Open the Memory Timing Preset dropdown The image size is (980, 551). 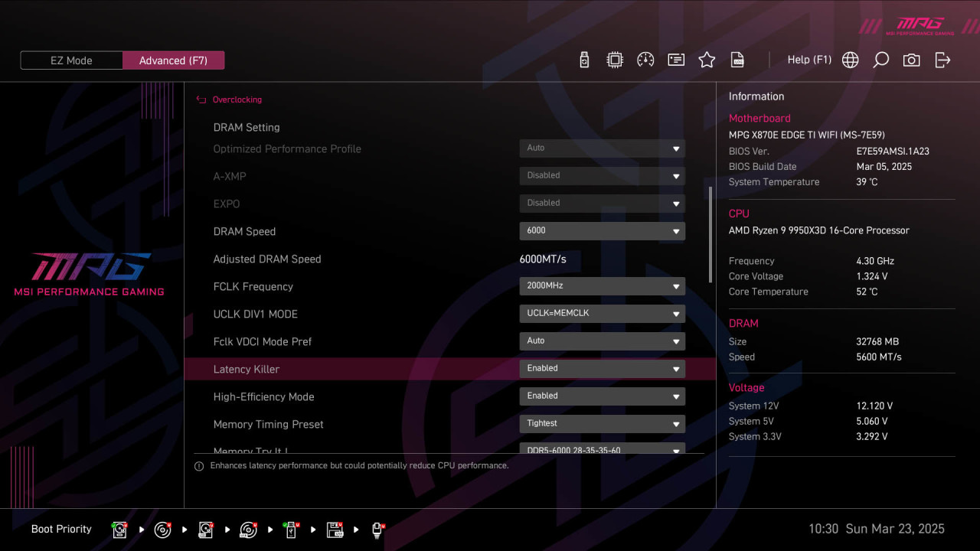[x=602, y=424]
